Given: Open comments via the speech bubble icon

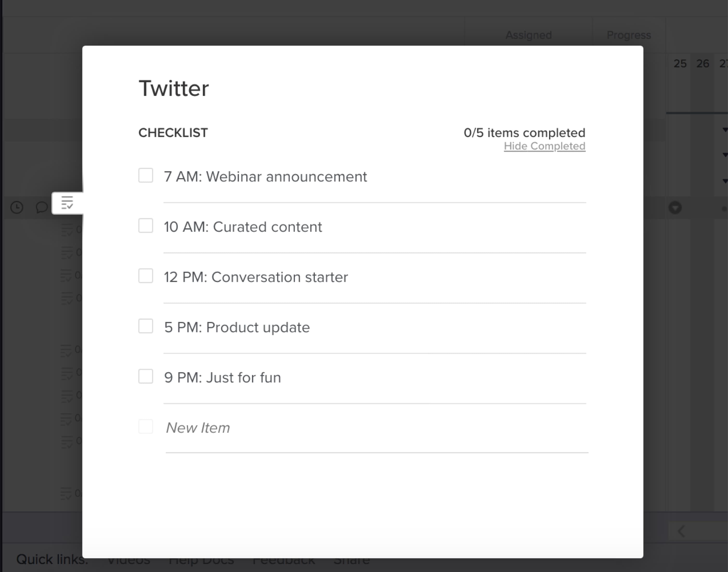Looking at the screenshot, I should click(41, 208).
